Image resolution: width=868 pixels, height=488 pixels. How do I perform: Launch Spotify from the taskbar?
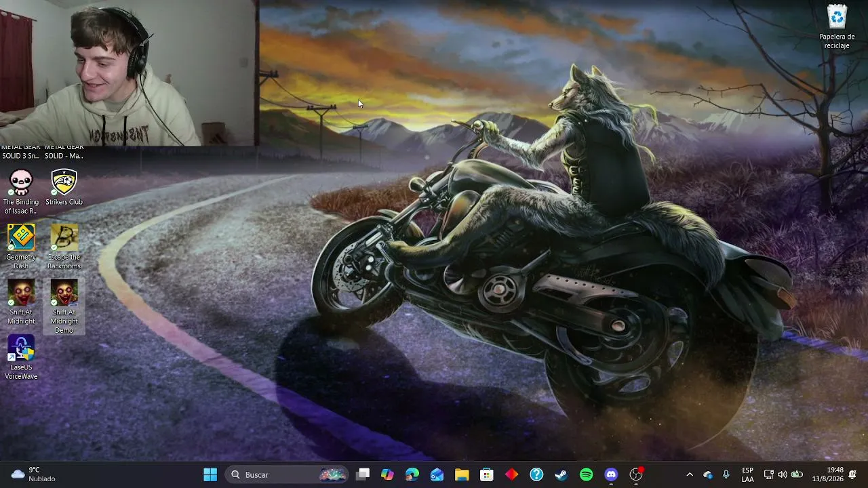coord(586,474)
